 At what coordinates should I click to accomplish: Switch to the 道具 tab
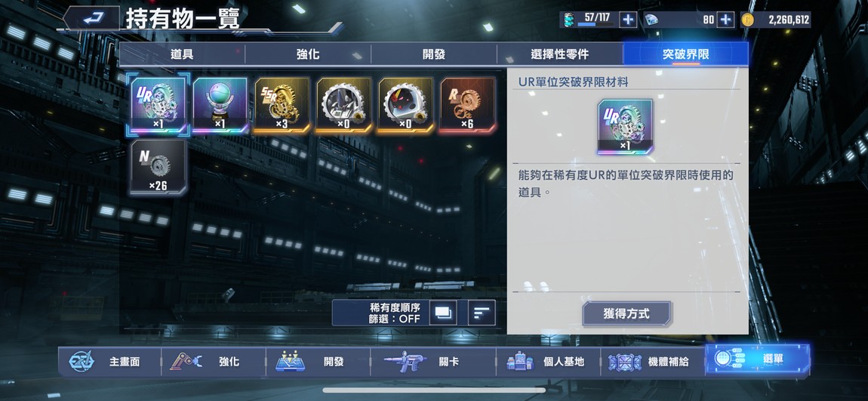click(182, 54)
